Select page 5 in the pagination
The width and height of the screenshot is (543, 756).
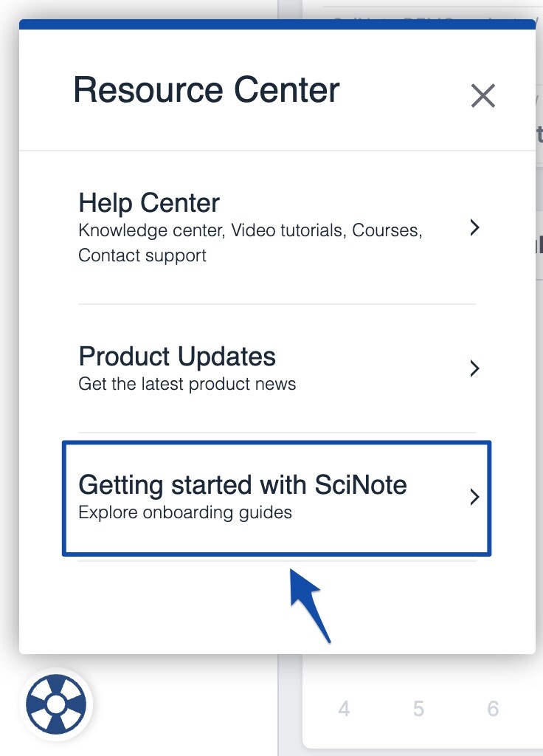click(419, 709)
